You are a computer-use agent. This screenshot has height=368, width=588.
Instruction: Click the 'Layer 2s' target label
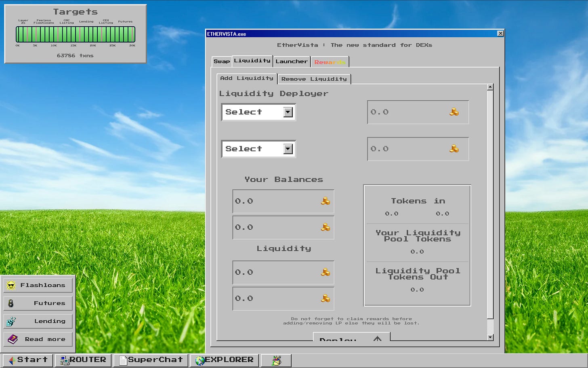pyautogui.click(x=23, y=21)
